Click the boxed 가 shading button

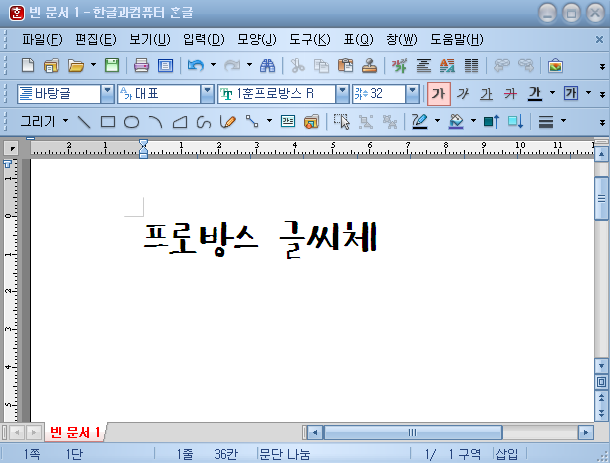click(571, 93)
